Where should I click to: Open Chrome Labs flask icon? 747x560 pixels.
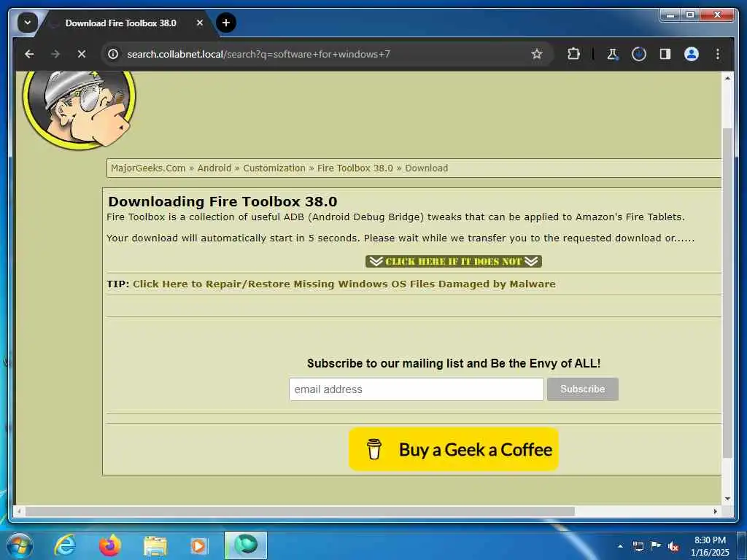pos(613,54)
